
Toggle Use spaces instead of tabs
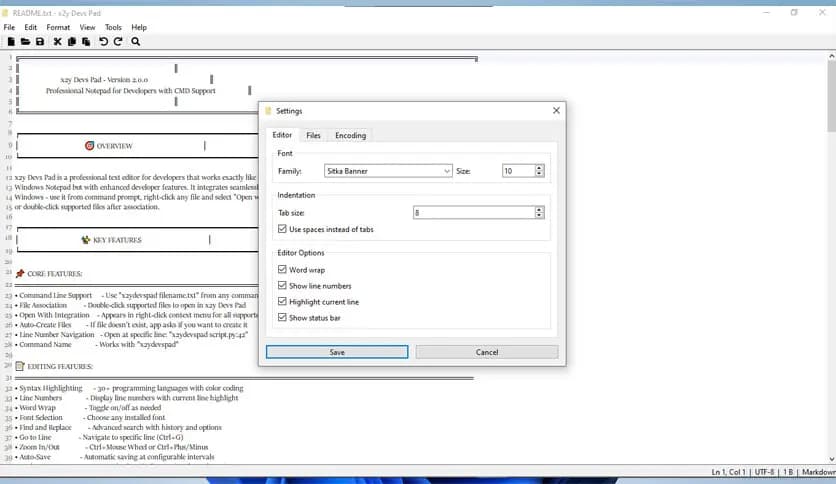[282, 229]
